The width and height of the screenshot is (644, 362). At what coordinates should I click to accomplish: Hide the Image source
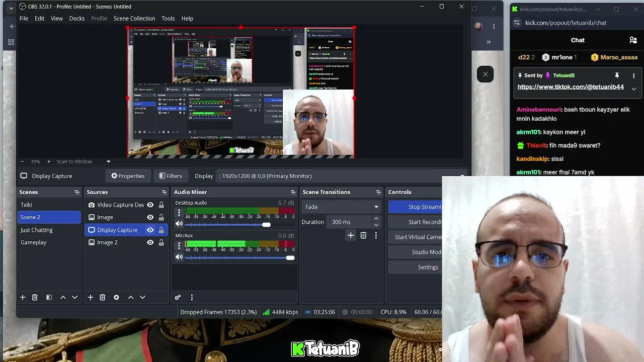[150, 217]
